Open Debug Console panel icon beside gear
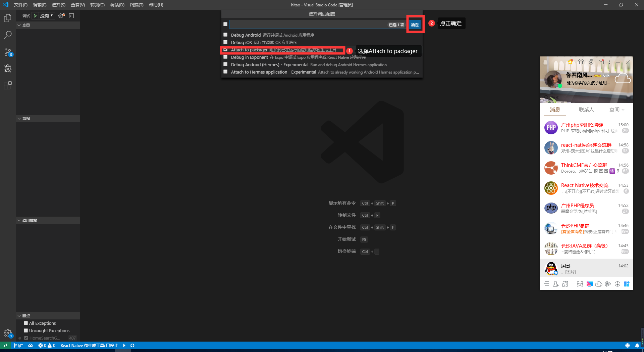 [x=71, y=15]
